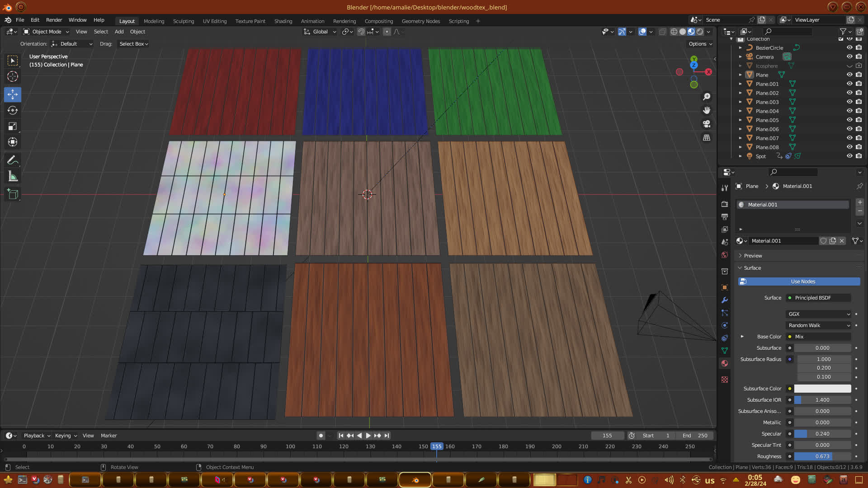Open the Render menu
The width and height of the screenshot is (868, 488).
pyautogui.click(x=54, y=20)
